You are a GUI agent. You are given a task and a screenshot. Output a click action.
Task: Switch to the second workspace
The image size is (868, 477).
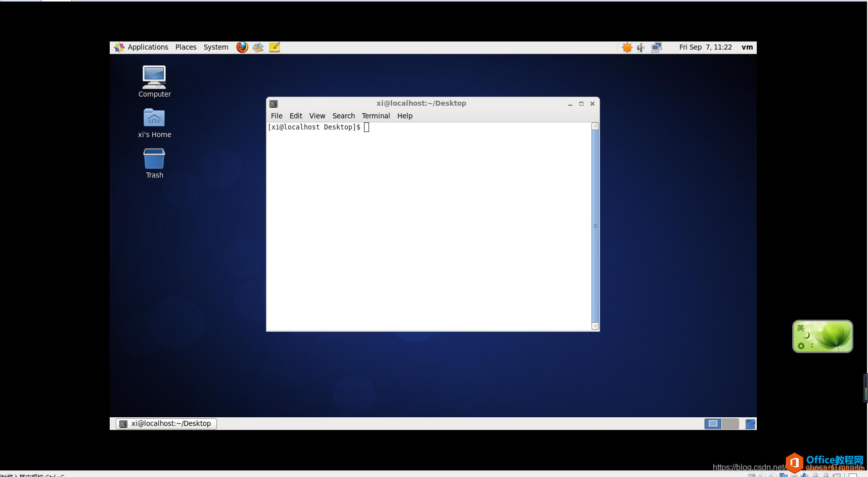[x=730, y=424]
